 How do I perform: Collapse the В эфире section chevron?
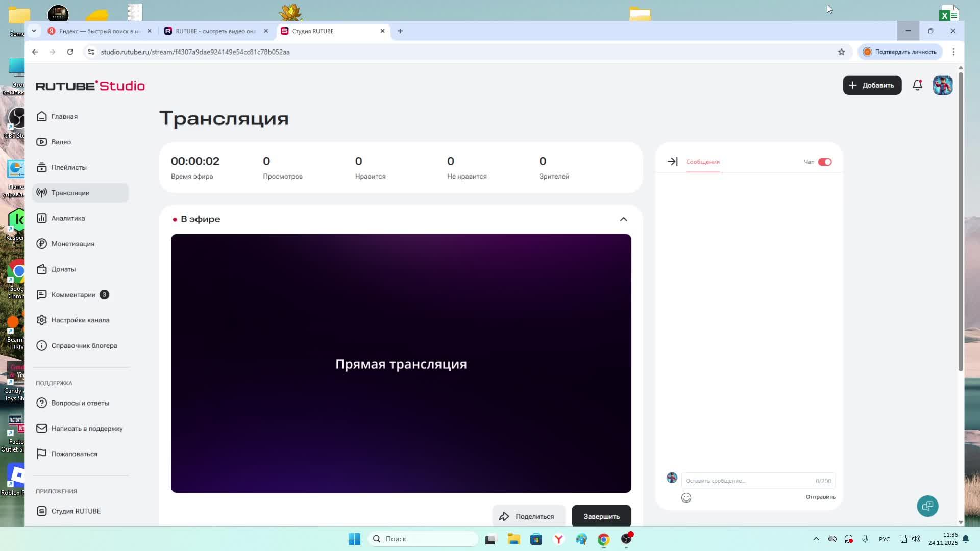click(623, 219)
